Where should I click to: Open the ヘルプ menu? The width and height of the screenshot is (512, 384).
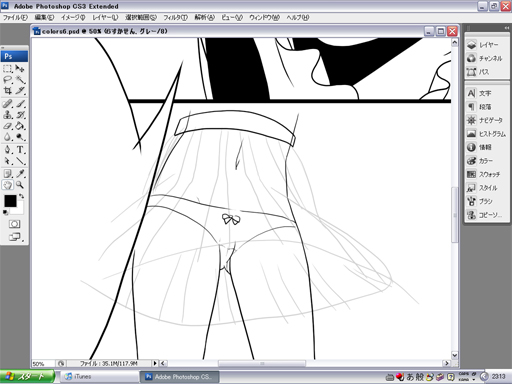(x=298, y=17)
